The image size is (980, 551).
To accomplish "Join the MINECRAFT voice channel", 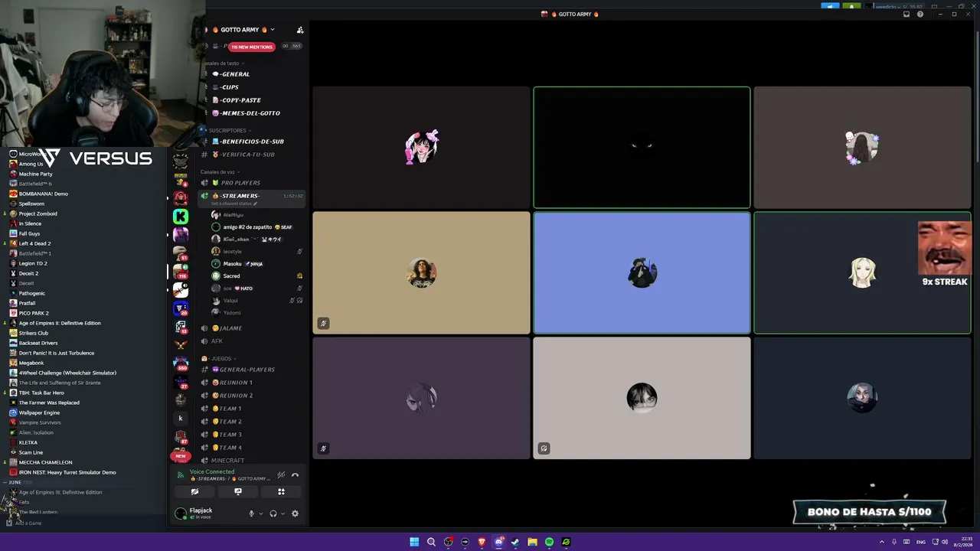I will [x=227, y=461].
